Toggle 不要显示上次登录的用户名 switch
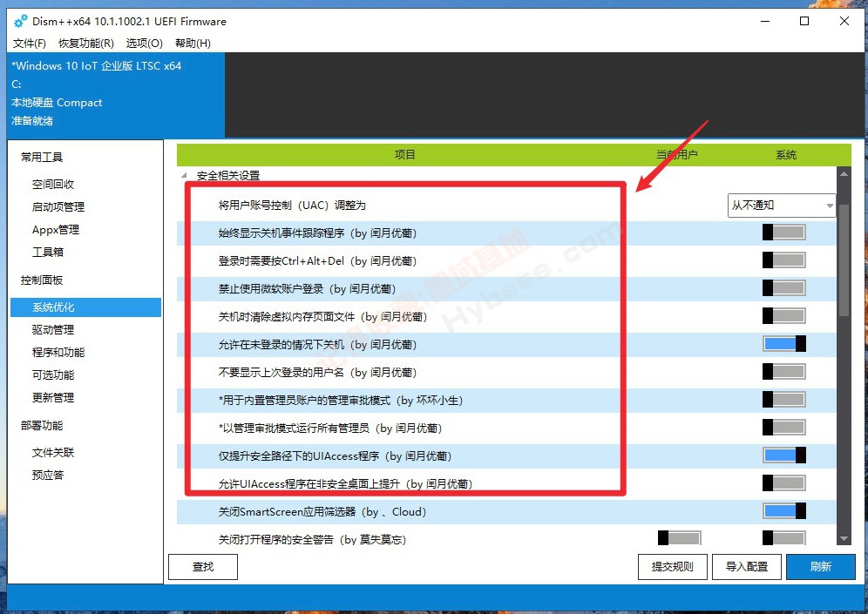 pos(783,371)
